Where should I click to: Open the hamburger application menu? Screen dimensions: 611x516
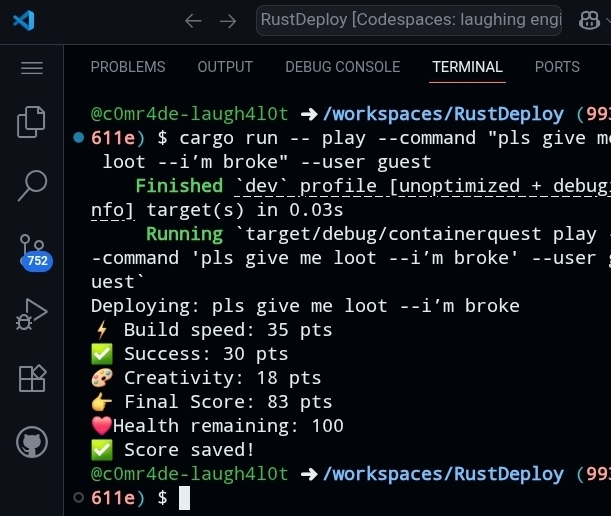(x=32, y=67)
